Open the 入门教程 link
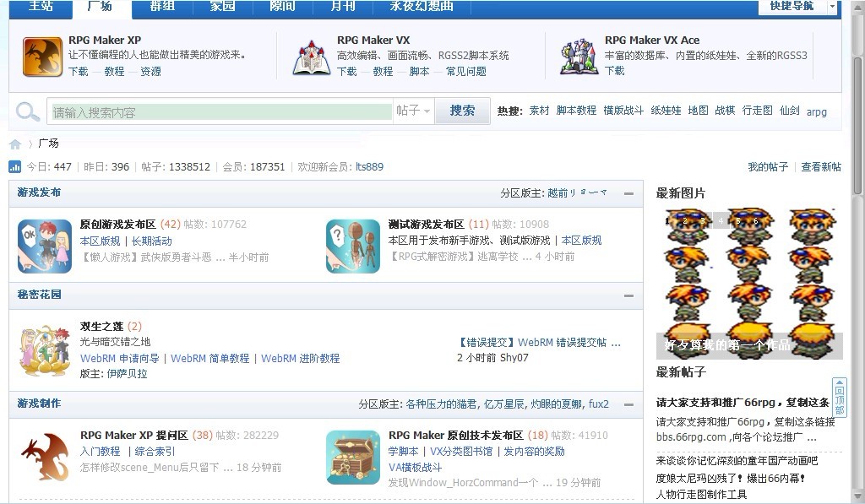This screenshot has width=865, height=504. tap(100, 452)
